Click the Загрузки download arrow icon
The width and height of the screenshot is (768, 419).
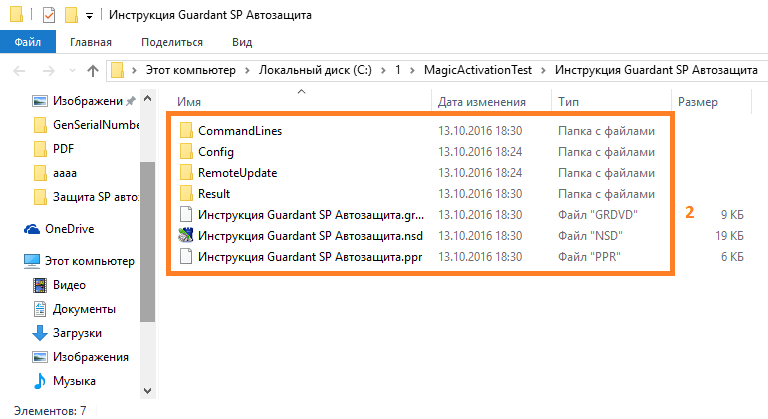pyautogui.click(x=40, y=333)
